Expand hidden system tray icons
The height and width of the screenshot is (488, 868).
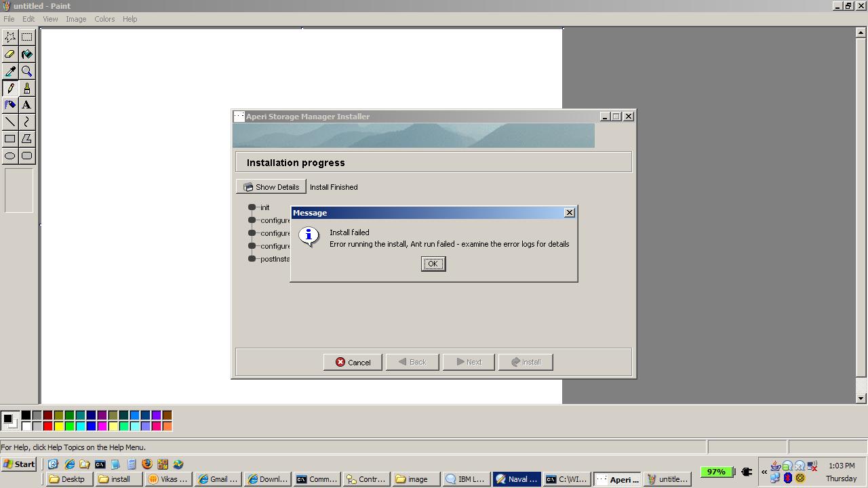click(764, 472)
